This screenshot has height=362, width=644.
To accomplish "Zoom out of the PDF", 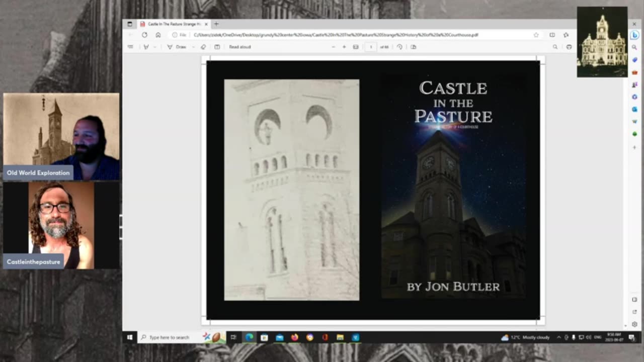I will 333,47.
